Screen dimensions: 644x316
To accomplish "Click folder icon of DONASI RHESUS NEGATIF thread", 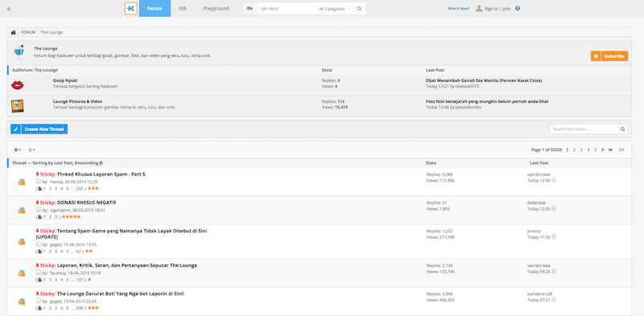I will click(22, 210).
